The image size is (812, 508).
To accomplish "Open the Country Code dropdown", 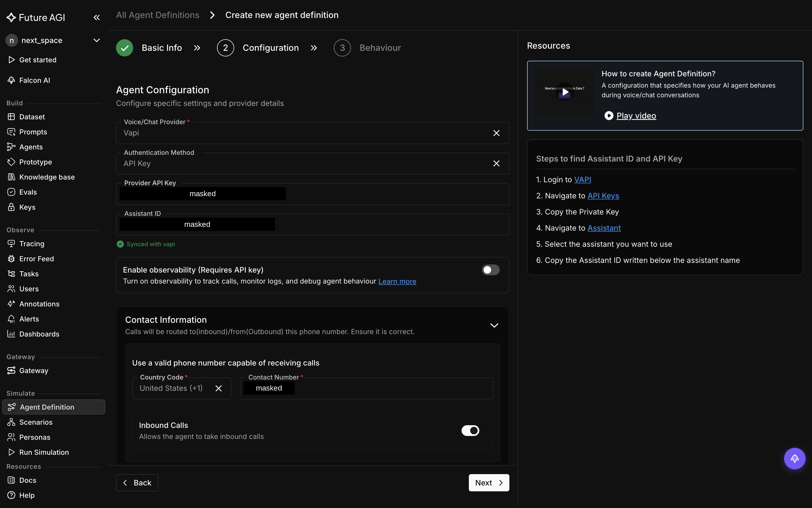I will [182, 388].
